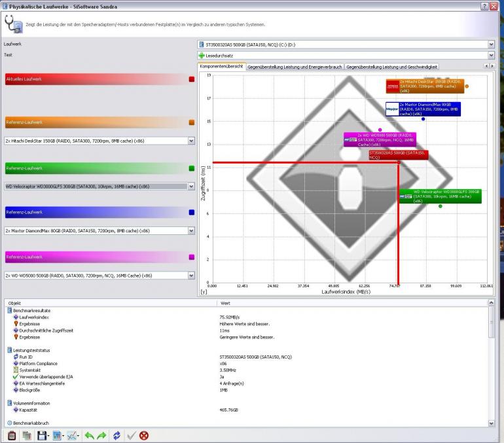Open the bar chart icon's dropdown arrow
This screenshot has width=504, height=443.
(x=63, y=436)
